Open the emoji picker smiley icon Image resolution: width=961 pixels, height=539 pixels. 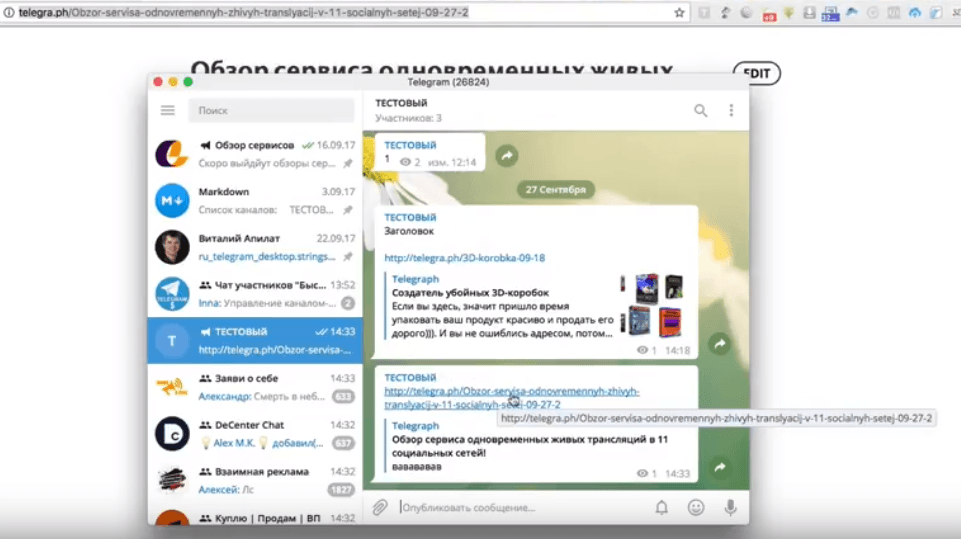click(696, 507)
